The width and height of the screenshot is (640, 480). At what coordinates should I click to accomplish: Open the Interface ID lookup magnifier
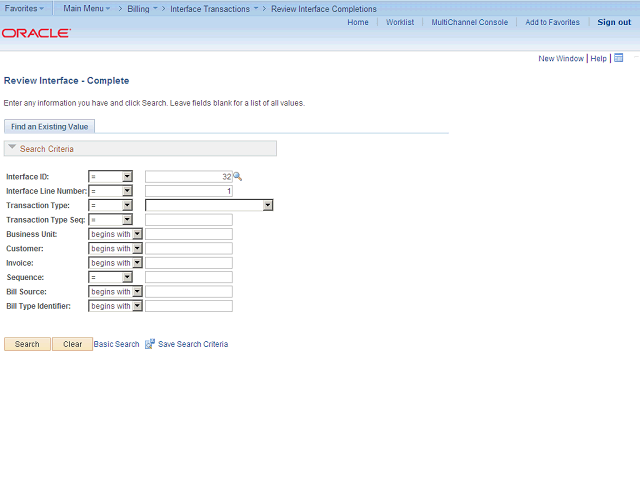pos(238,177)
